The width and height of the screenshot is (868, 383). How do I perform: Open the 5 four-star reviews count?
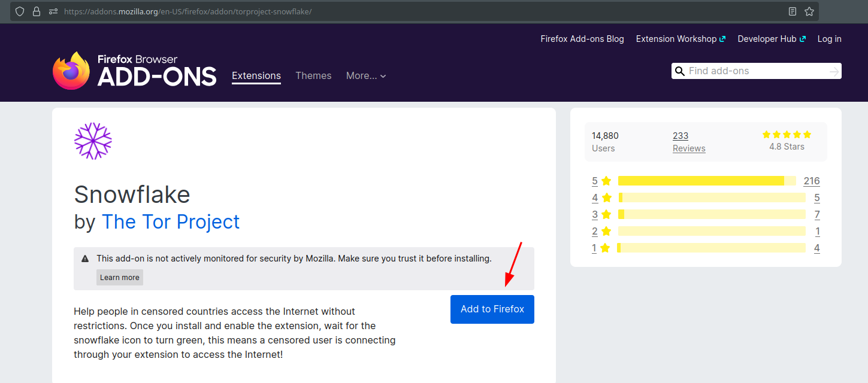pyautogui.click(x=817, y=197)
